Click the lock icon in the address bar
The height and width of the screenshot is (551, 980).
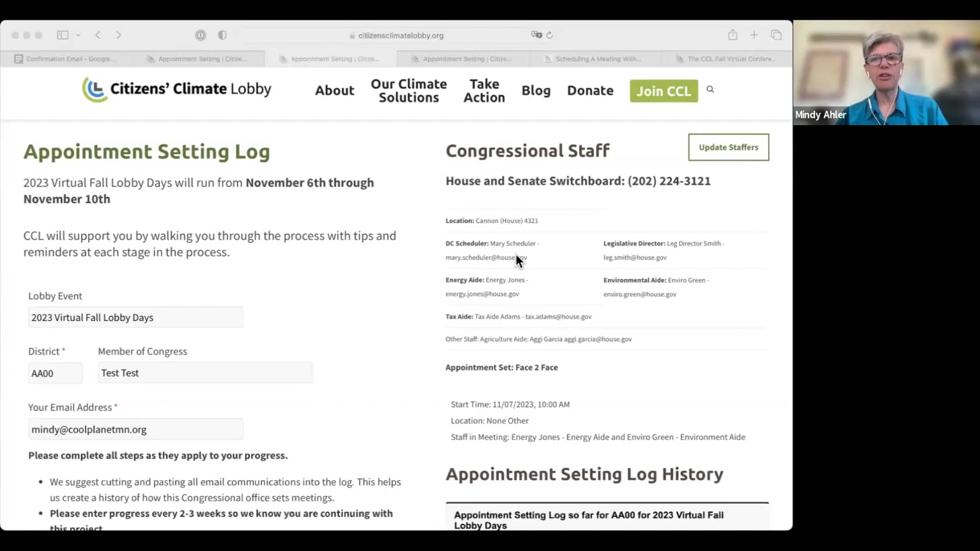(x=351, y=36)
